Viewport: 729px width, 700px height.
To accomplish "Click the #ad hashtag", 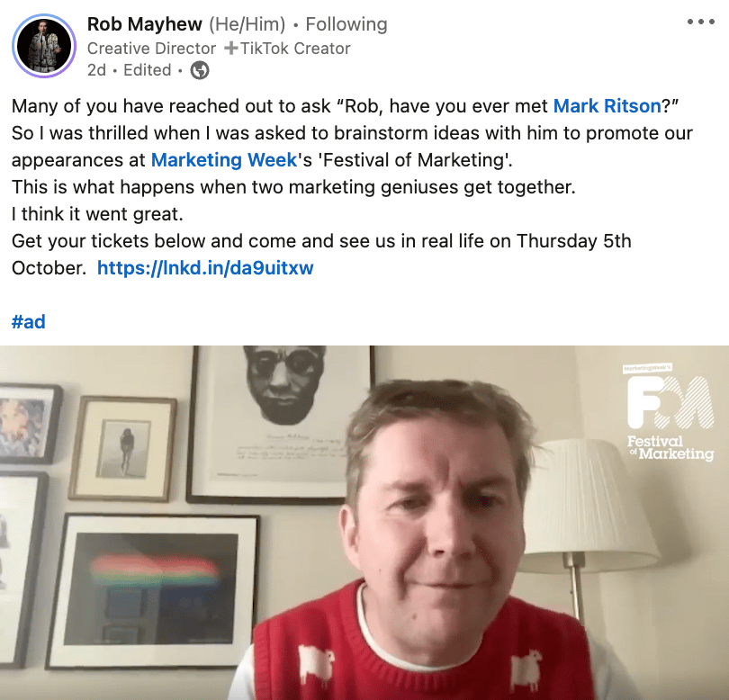I will pyautogui.click(x=29, y=321).
